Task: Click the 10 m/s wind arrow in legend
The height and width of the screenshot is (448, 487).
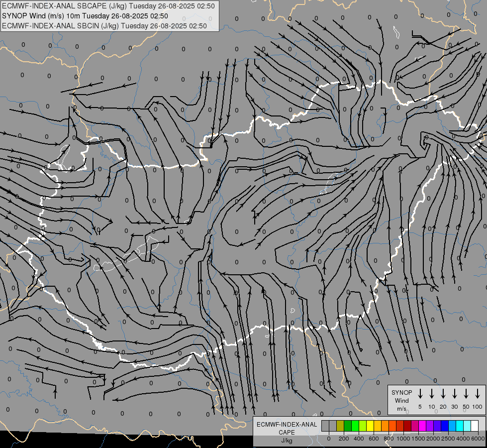Action: [432, 394]
